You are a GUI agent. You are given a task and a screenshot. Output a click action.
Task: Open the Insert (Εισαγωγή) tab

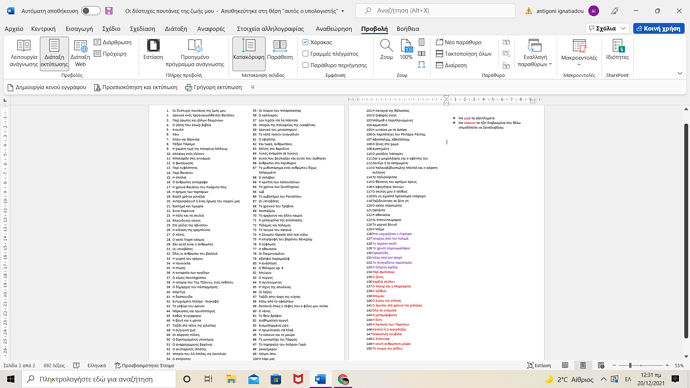tap(79, 29)
